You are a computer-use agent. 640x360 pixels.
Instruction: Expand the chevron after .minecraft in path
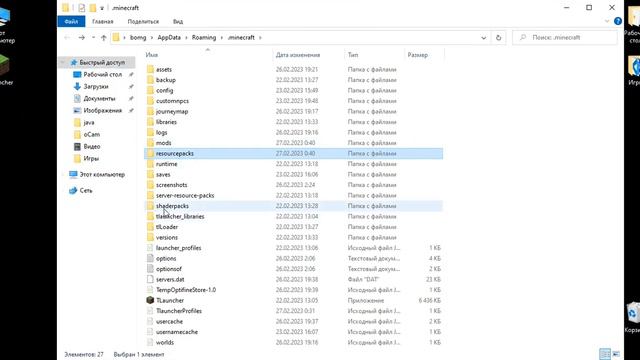(x=260, y=38)
